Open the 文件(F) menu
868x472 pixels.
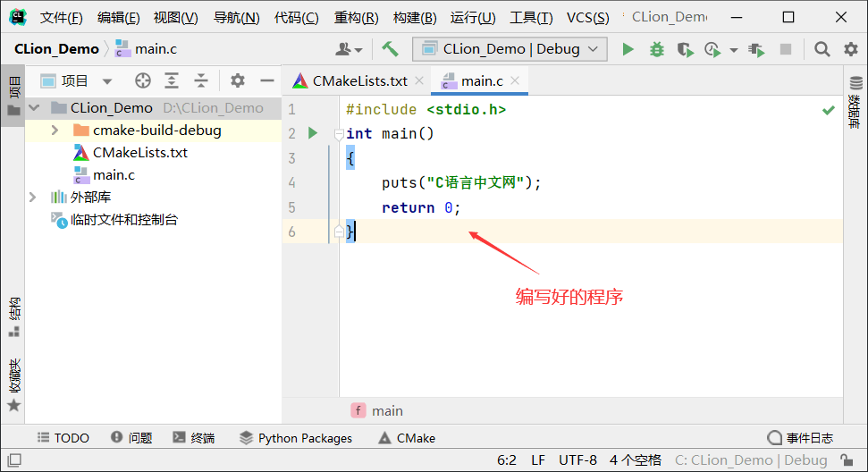pos(61,18)
